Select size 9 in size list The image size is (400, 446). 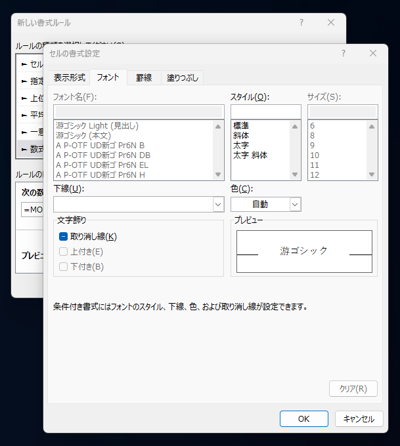[312, 145]
